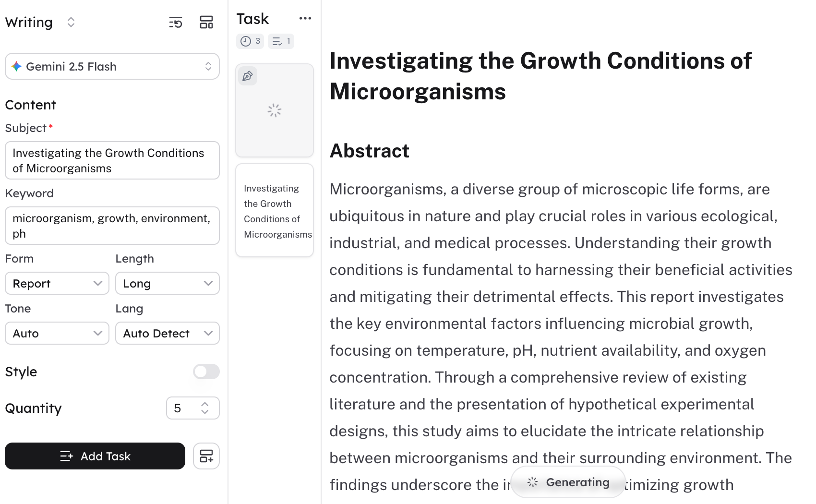Click into the Keyword input field
The height and width of the screenshot is (504, 816).
tap(112, 226)
